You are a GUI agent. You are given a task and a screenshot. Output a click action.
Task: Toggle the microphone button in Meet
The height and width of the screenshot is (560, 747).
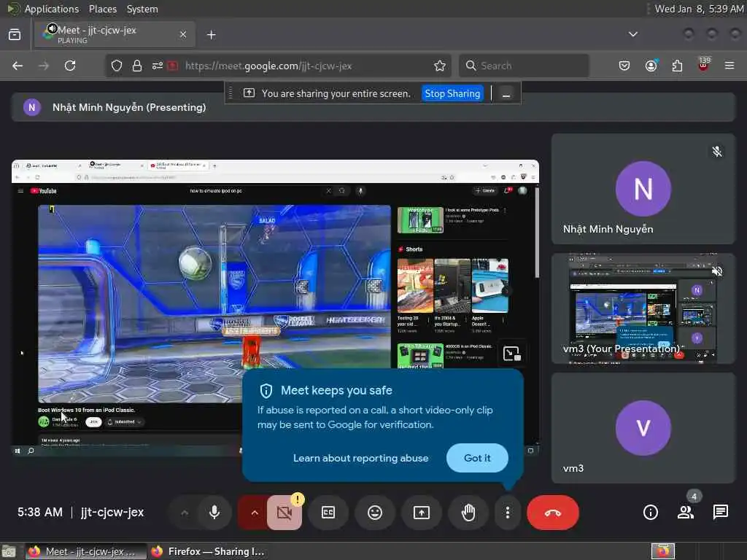[x=214, y=513]
